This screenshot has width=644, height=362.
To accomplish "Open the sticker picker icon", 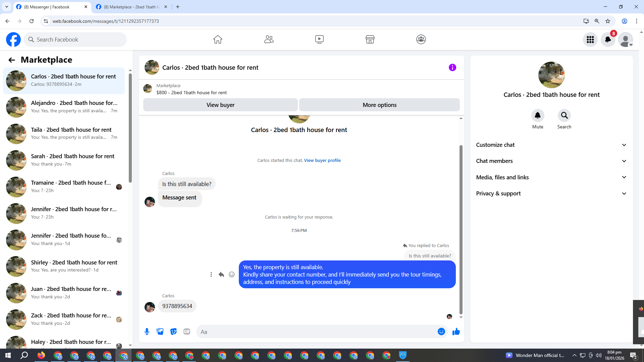I will click(173, 331).
